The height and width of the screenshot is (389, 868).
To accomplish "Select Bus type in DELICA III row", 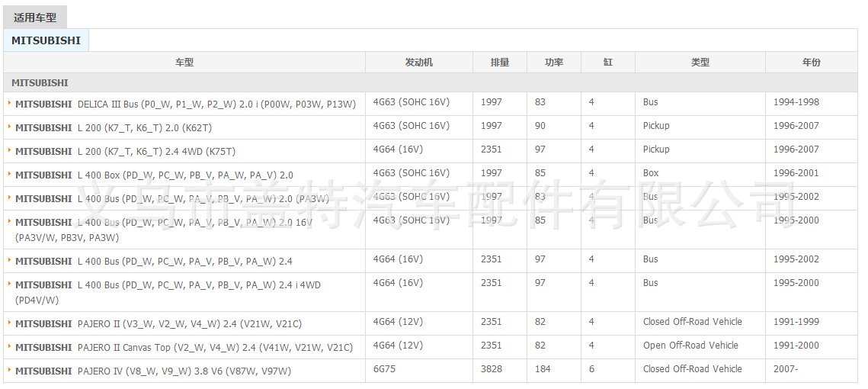I will coord(651,102).
